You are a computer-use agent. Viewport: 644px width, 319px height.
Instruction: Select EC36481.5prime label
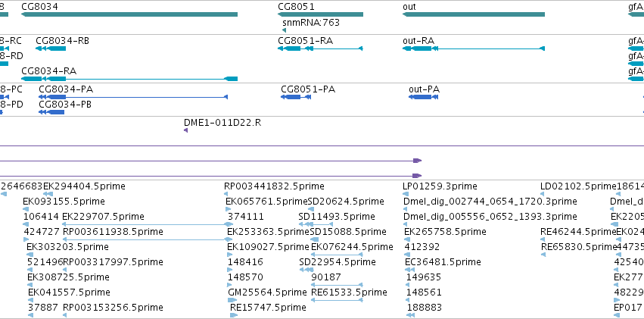pyautogui.click(x=443, y=262)
